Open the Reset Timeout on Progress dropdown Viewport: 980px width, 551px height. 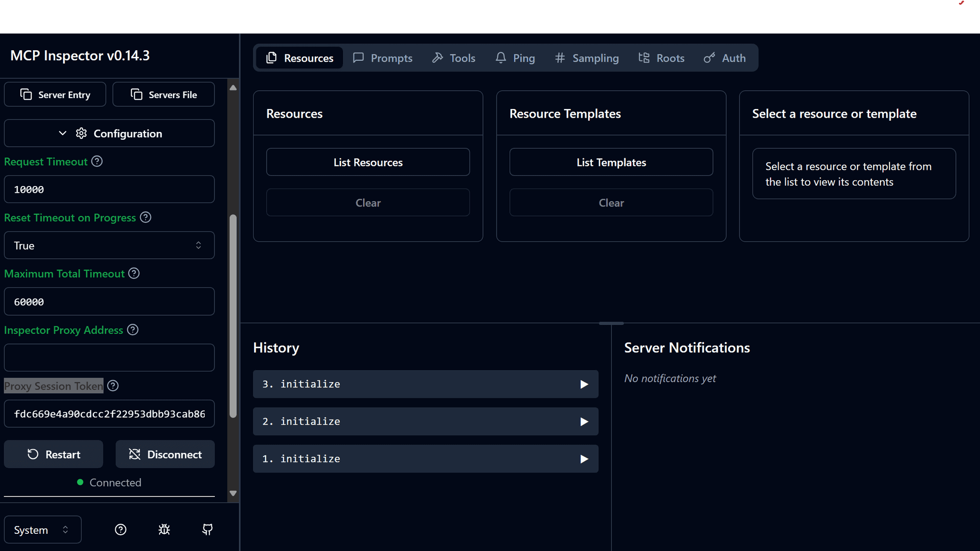click(x=109, y=245)
